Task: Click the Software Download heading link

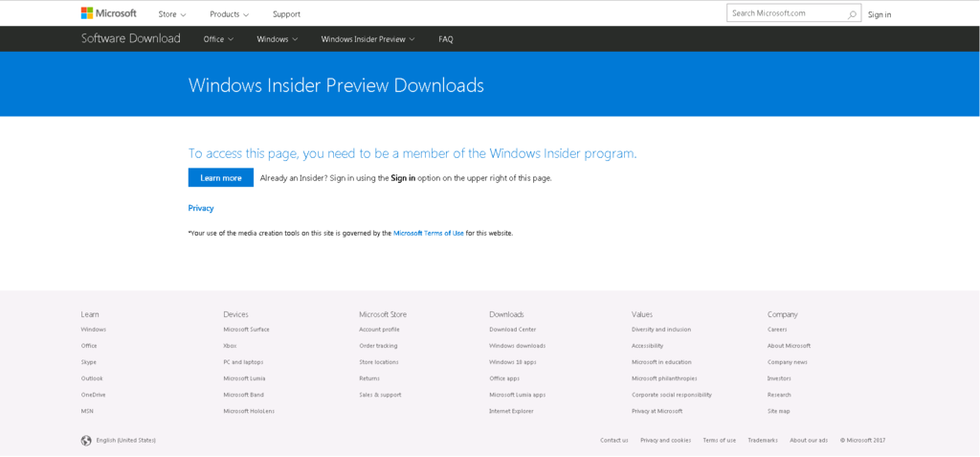Action: [130, 38]
